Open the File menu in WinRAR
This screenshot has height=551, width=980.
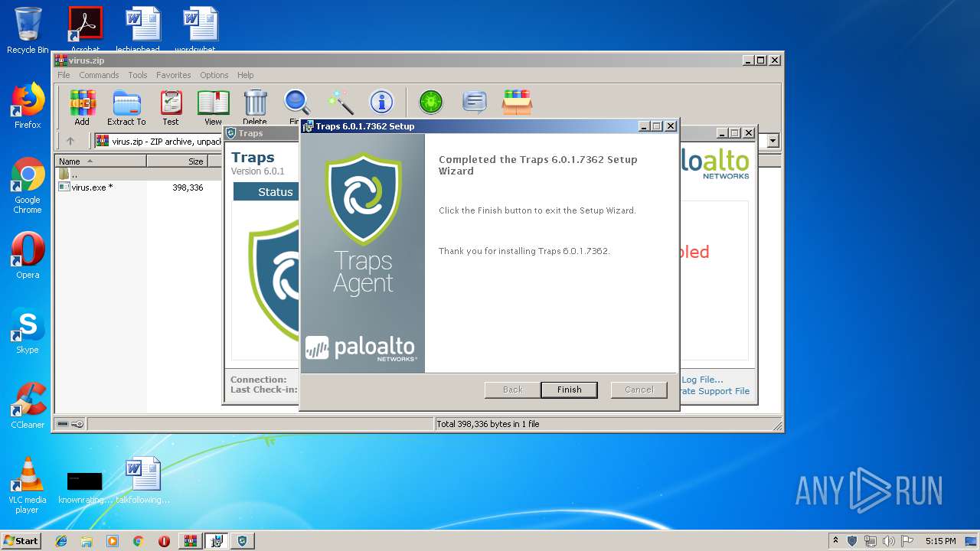pos(64,75)
